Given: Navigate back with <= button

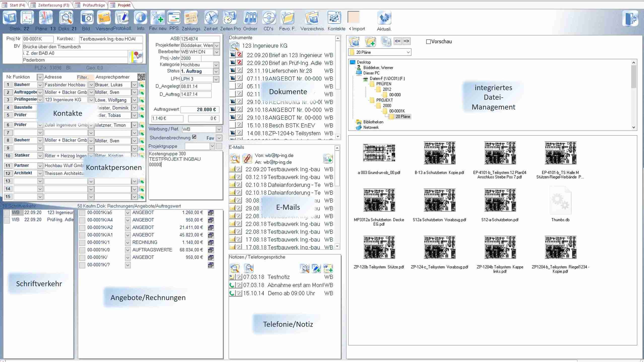Looking at the screenshot, I should point(398,41).
